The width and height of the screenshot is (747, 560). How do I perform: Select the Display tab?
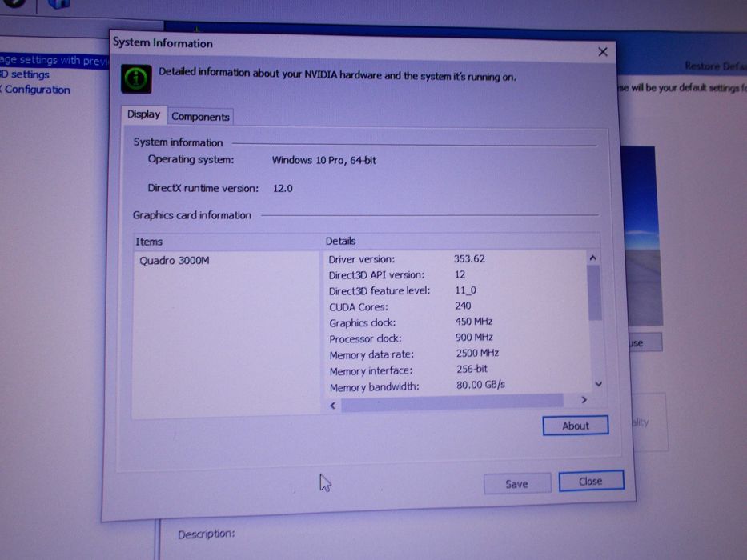[144, 114]
